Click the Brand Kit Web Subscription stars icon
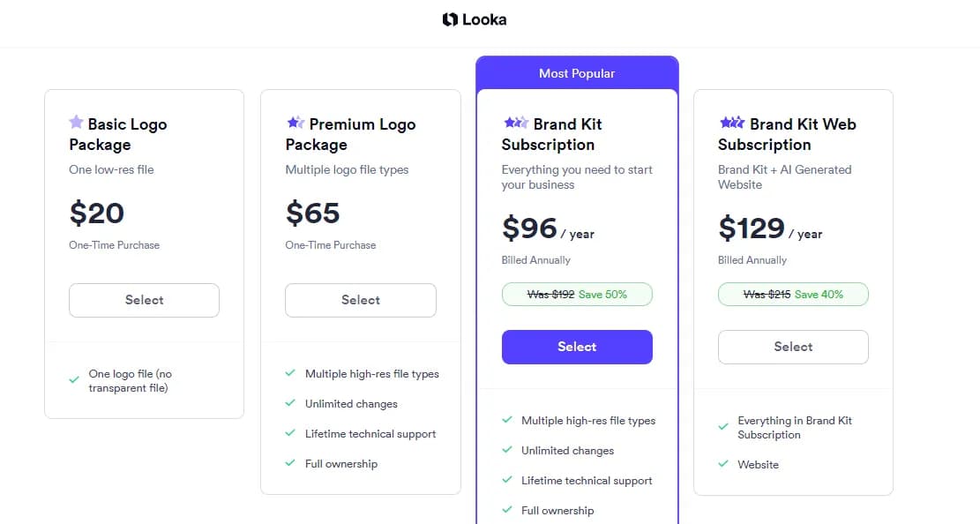 (x=732, y=123)
